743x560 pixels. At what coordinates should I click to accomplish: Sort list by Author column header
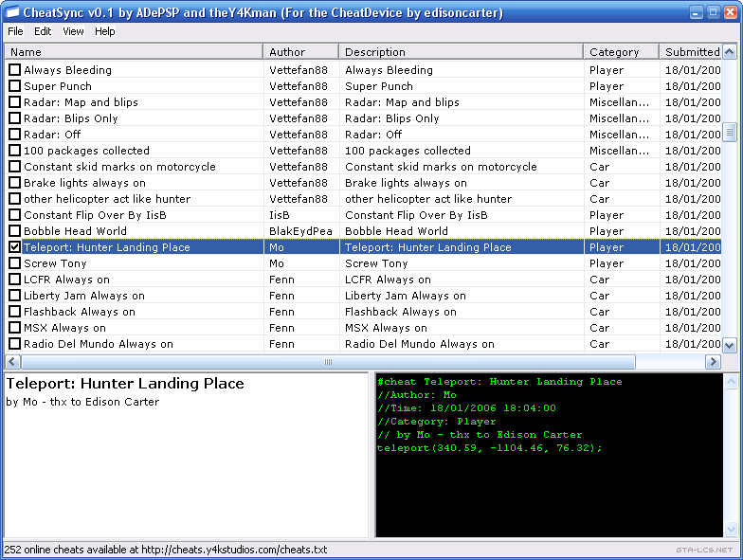click(301, 52)
